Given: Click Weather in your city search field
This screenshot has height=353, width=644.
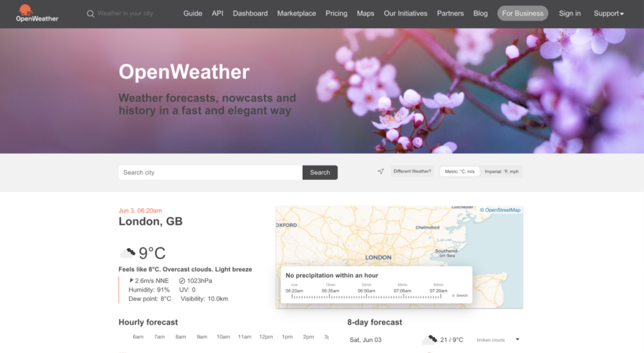Looking at the screenshot, I should (126, 14).
